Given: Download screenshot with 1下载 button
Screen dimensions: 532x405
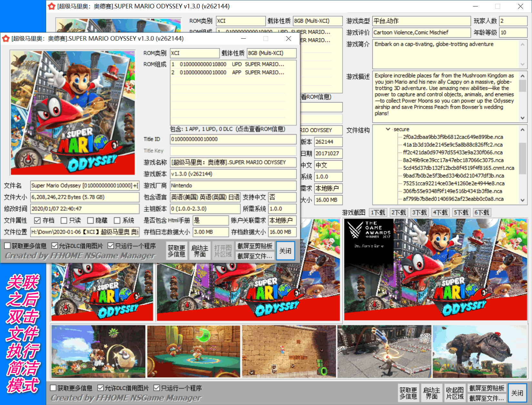Looking at the screenshot, I should (x=378, y=212).
